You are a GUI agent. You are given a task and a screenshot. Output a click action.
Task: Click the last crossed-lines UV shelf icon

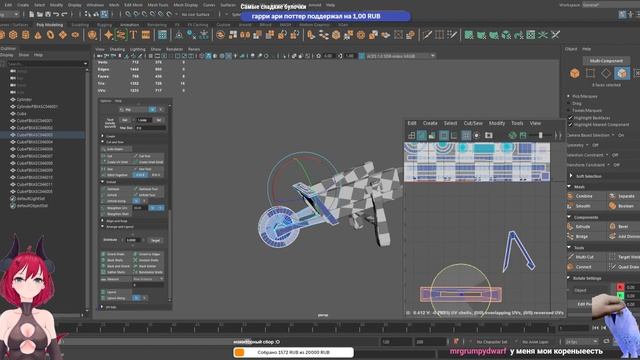556,35
